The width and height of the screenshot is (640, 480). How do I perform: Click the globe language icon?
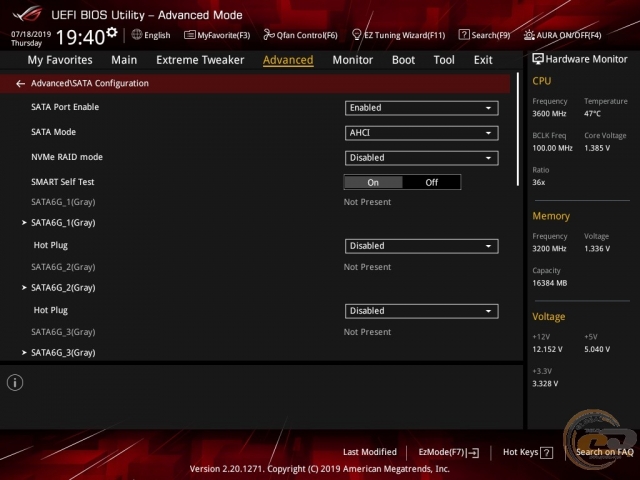coord(137,35)
